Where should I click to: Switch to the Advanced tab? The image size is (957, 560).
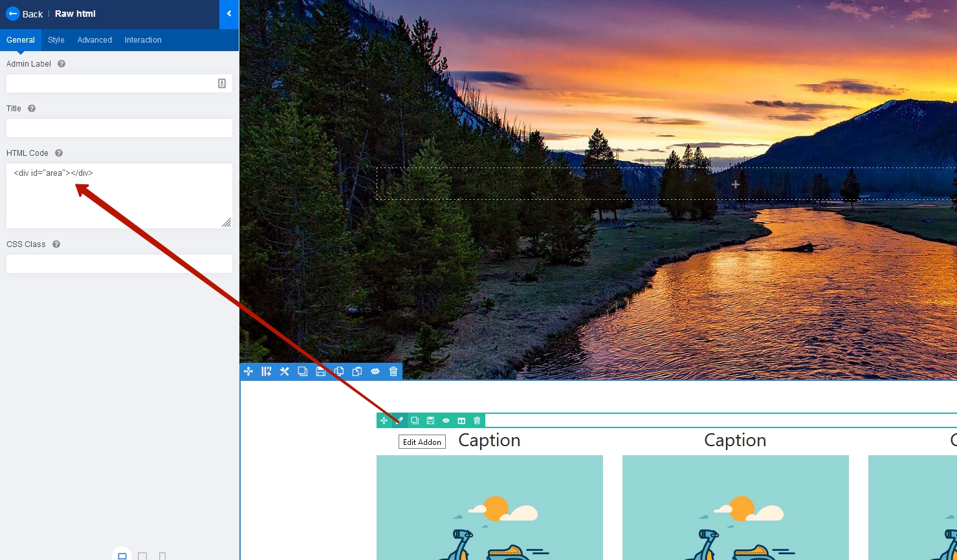point(94,40)
